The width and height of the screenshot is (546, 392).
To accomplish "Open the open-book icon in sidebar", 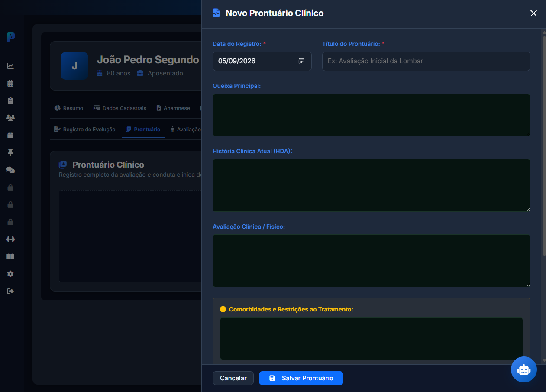I will 10,256.
